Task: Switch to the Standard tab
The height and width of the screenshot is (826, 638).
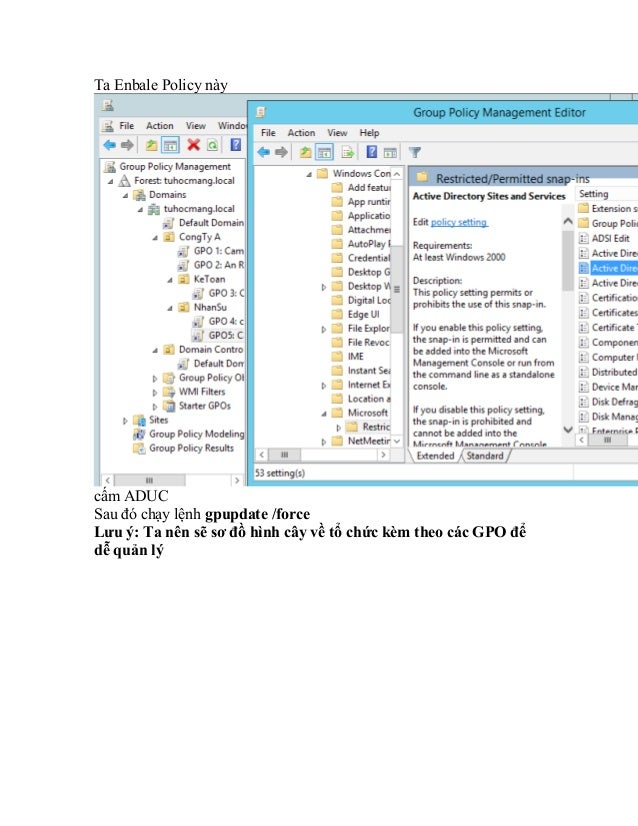Action: (x=485, y=456)
